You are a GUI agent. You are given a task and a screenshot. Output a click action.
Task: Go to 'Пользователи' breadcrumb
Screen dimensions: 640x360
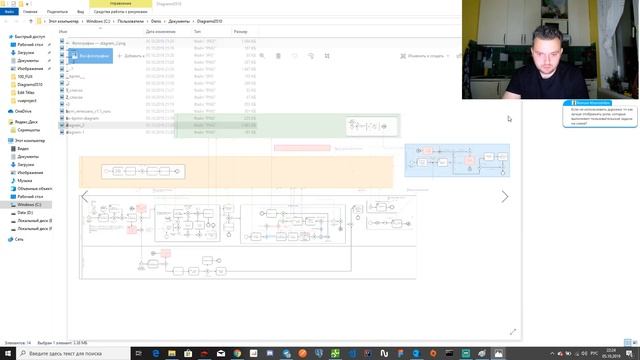131,21
